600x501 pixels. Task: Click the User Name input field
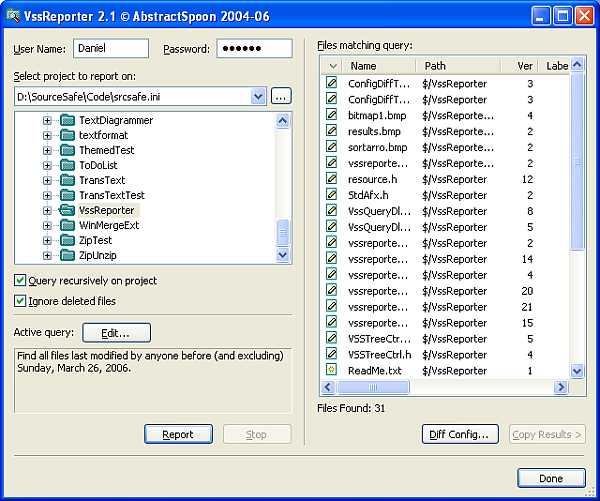pos(111,48)
